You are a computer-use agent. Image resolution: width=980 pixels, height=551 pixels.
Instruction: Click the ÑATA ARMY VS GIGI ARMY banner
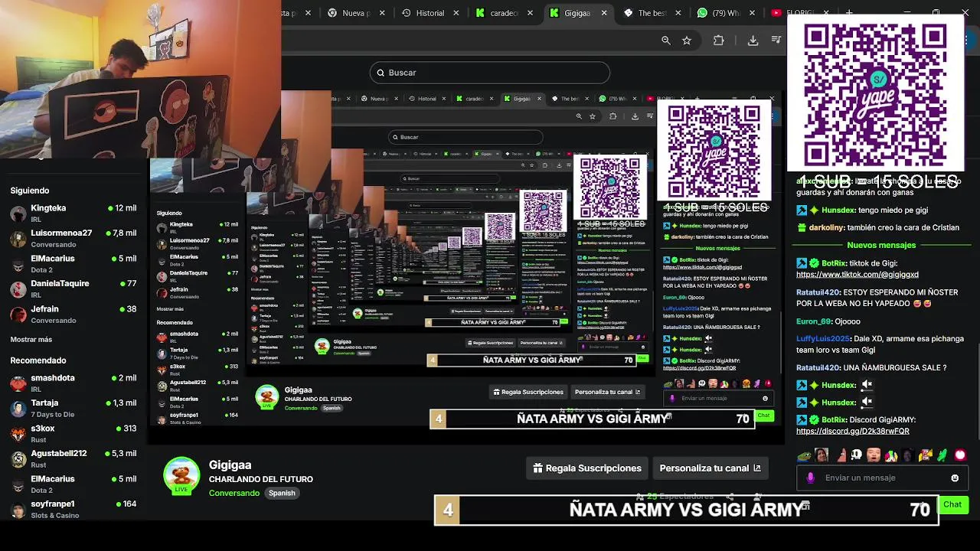point(686,510)
